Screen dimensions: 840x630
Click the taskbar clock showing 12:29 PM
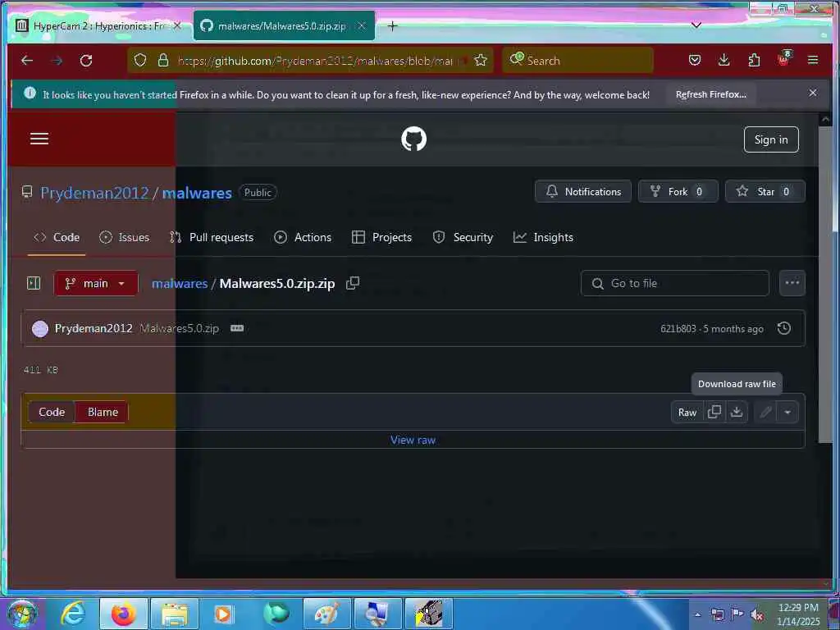798,614
